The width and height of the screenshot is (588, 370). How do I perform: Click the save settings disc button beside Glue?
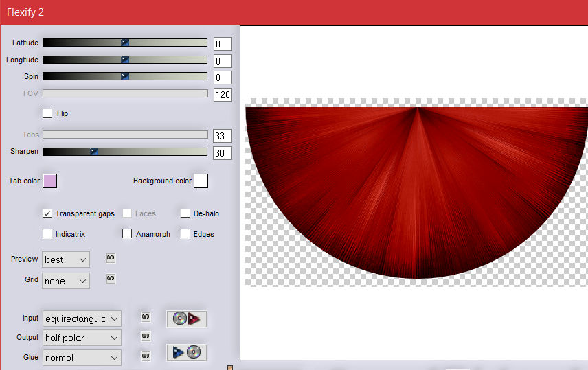tap(186, 353)
